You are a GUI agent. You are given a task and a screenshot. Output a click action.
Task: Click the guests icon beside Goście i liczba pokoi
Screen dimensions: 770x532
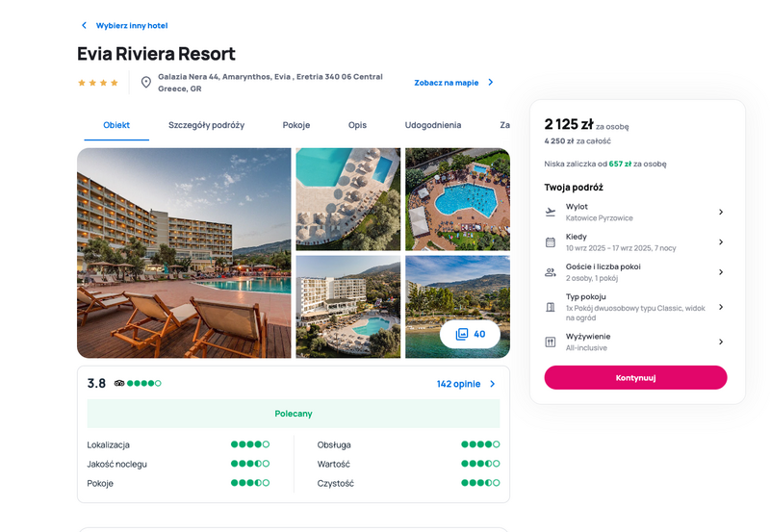pyautogui.click(x=551, y=272)
